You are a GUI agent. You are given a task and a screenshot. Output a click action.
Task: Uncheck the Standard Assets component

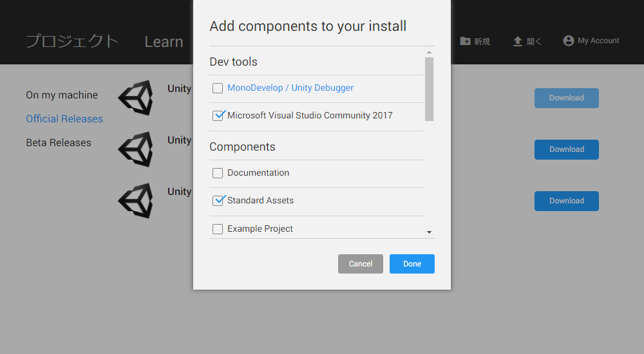point(218,200)
